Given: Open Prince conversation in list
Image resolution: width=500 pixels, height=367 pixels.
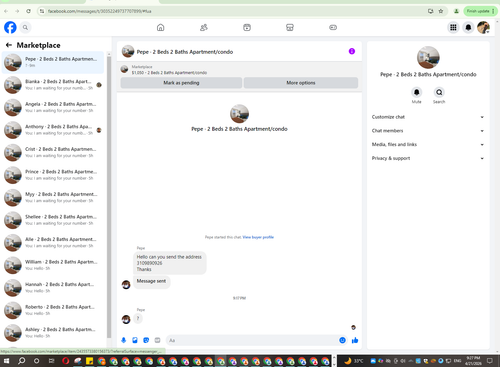Looking at the screenshot, I should (53, 175).
